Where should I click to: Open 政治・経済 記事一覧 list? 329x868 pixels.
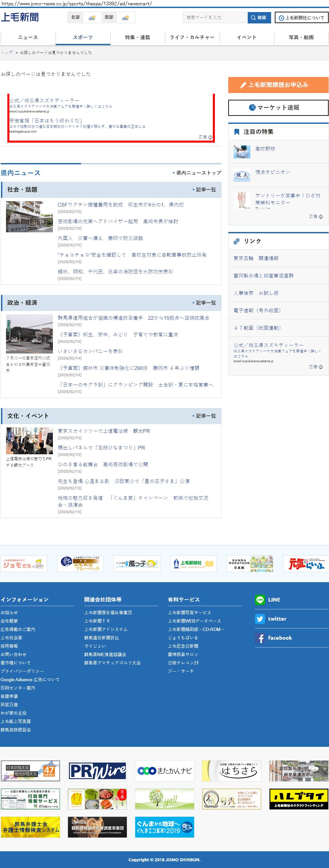[204, 303]
